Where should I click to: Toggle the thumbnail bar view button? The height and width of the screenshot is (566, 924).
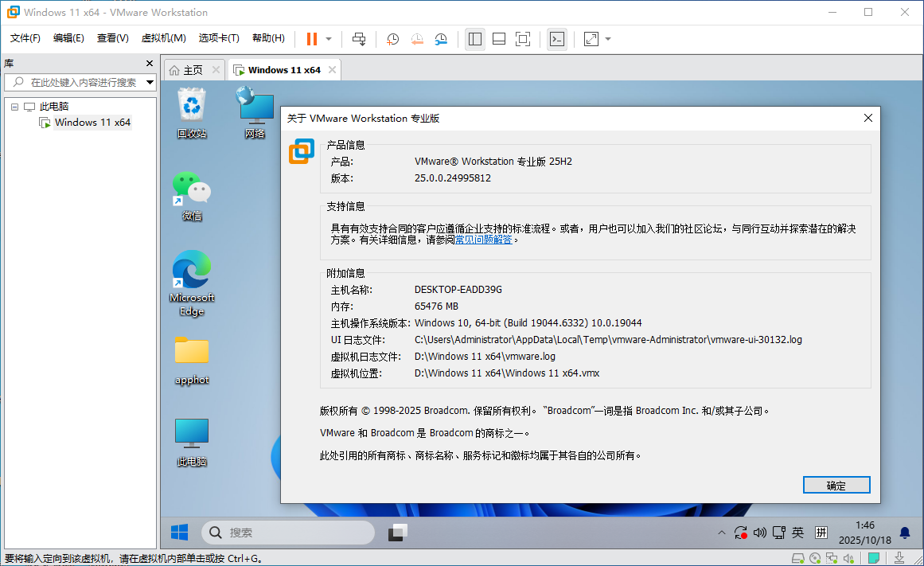499,38
